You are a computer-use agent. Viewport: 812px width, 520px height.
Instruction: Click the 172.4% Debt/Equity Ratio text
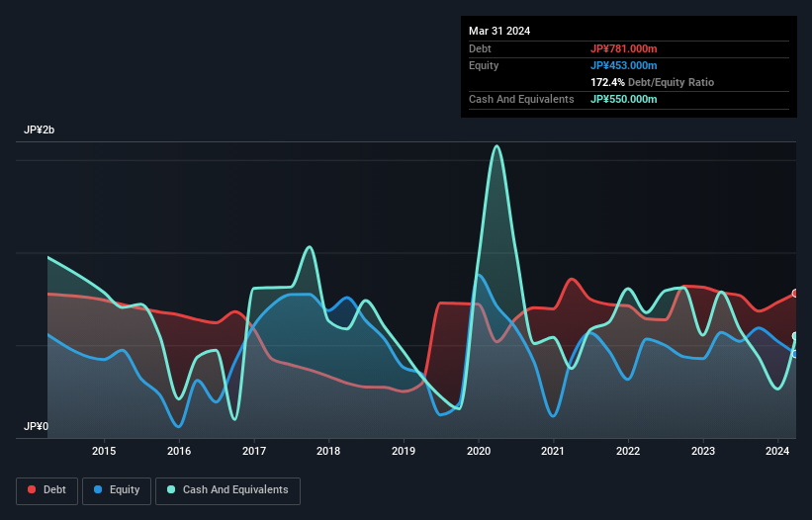[652, 82]
